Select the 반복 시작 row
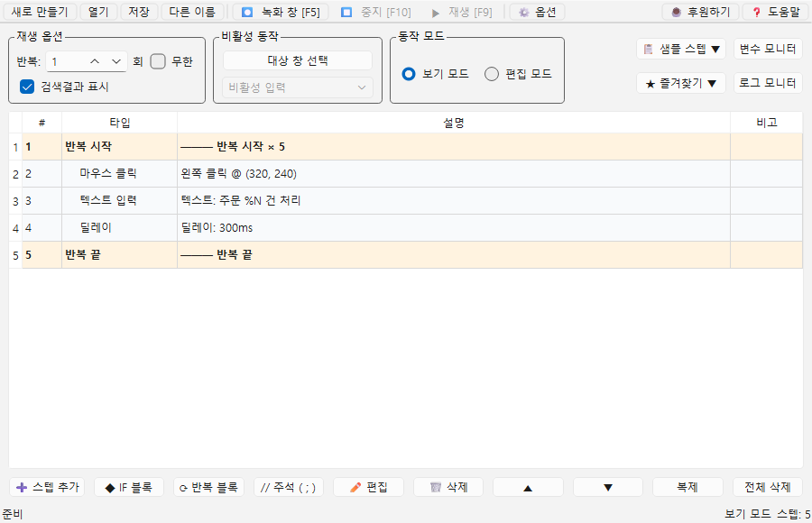 click(405, 147)
